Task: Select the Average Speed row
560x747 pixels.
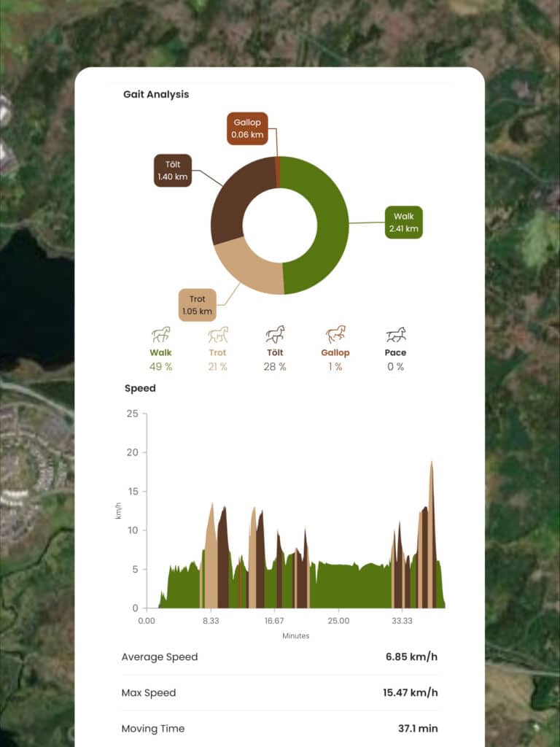Action: [x=279, y=657]
